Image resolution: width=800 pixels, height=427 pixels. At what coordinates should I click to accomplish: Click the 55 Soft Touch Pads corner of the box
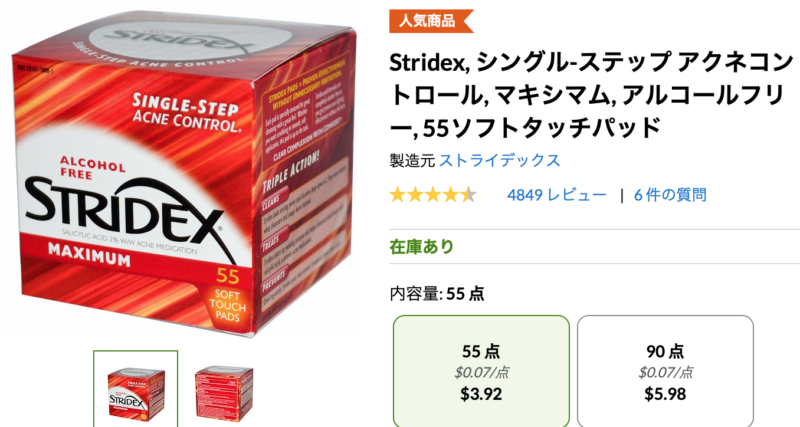pyautogui.click(x=227, y=297)
